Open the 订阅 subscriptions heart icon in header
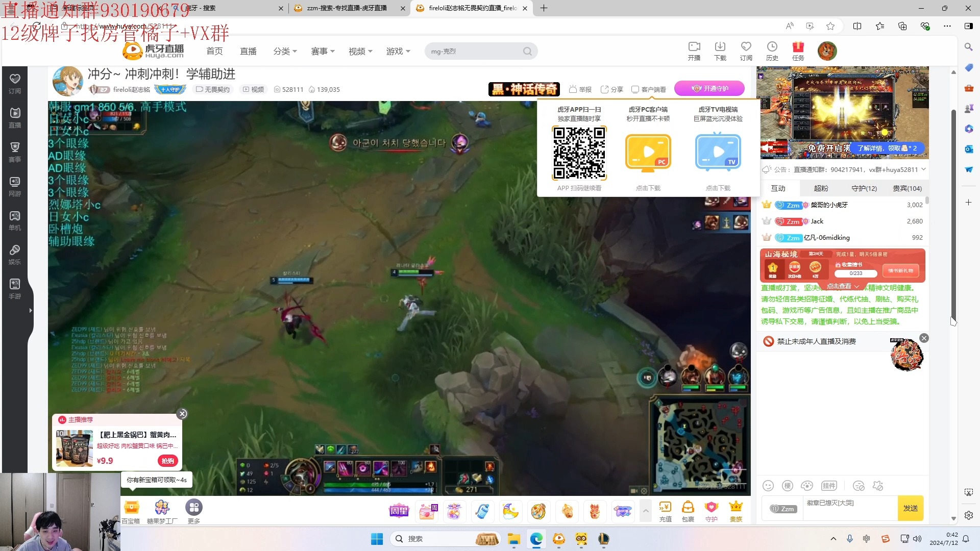The width and height of the screenshot is (980, 551). pos(746,51)
